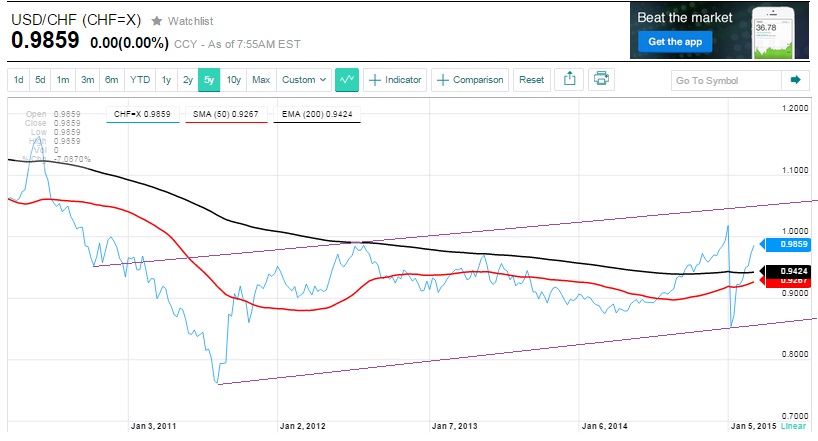Focus the Go To Symbol field

(x=726, y=80)
